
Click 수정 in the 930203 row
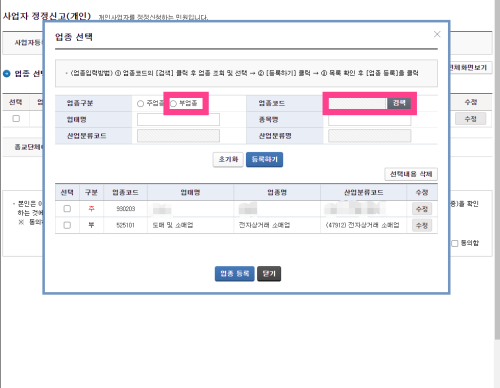(x=422, y=209)
